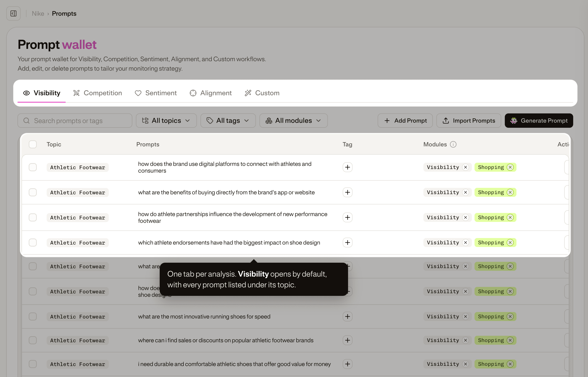Click the Add Prompt button

click(x=405, y=120)
